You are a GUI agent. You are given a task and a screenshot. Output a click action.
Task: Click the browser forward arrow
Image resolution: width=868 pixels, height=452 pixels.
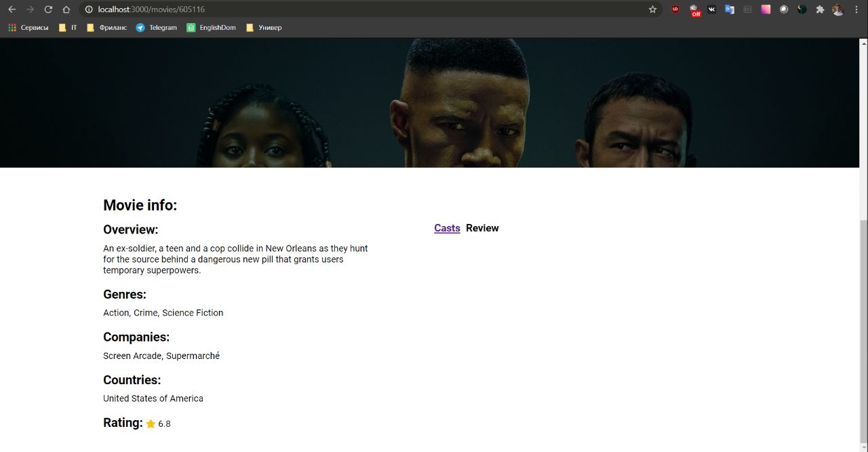tap(30, 10)
